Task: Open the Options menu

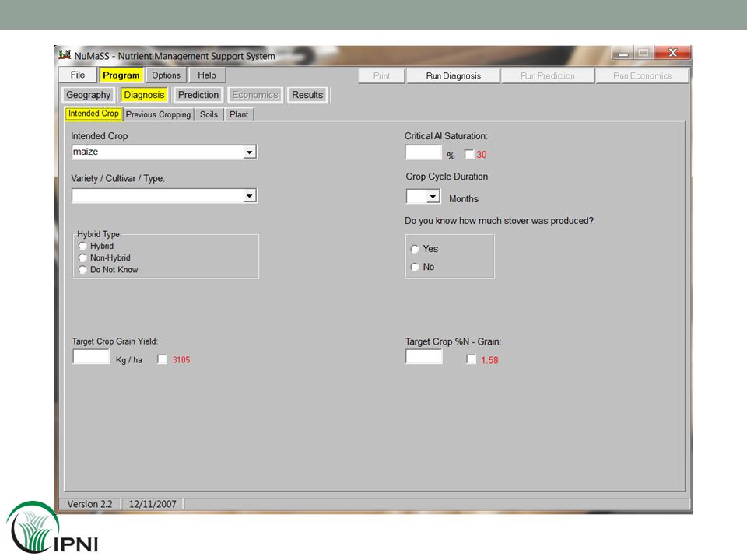Action: (166, 75)
